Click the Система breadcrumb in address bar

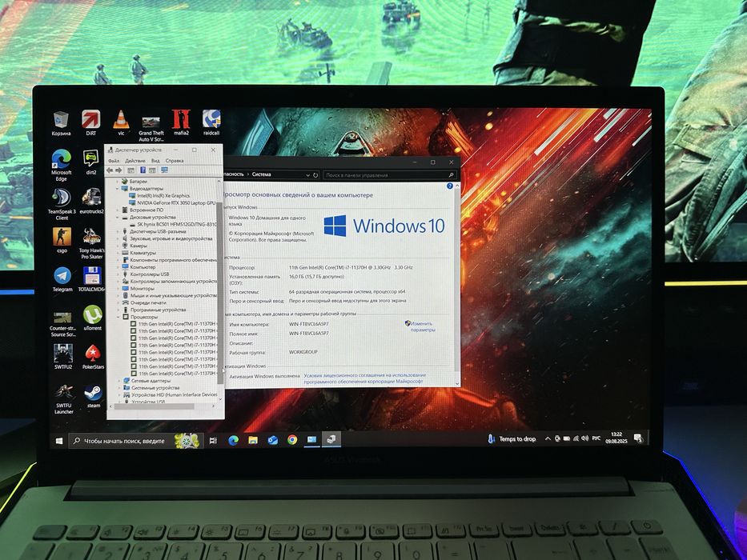pos(262,174)
